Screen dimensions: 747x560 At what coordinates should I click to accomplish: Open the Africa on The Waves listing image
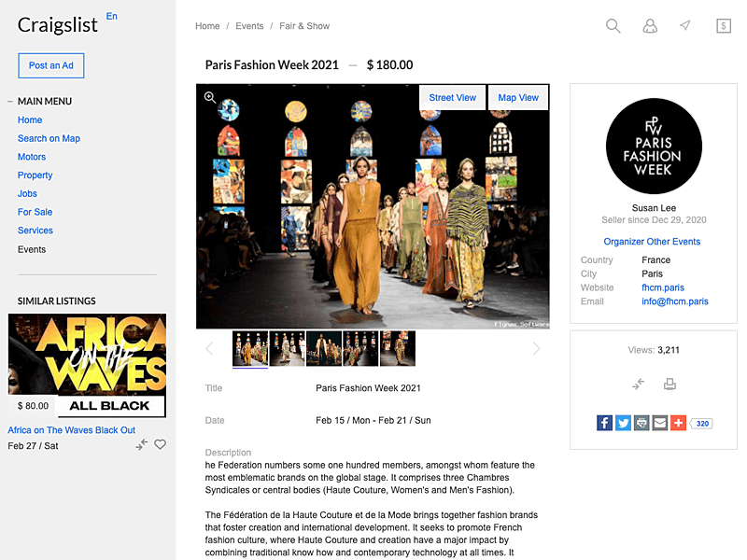[x=87, y=366]
